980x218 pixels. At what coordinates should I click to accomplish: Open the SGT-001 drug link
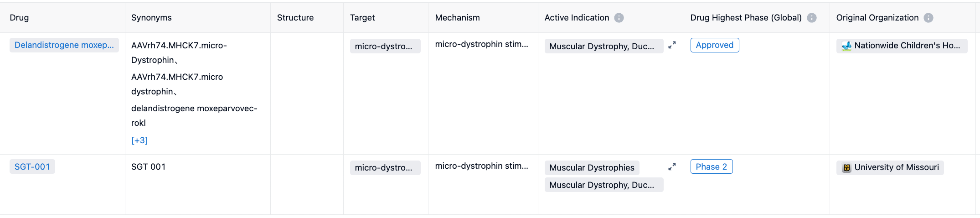tap(32, 167)
